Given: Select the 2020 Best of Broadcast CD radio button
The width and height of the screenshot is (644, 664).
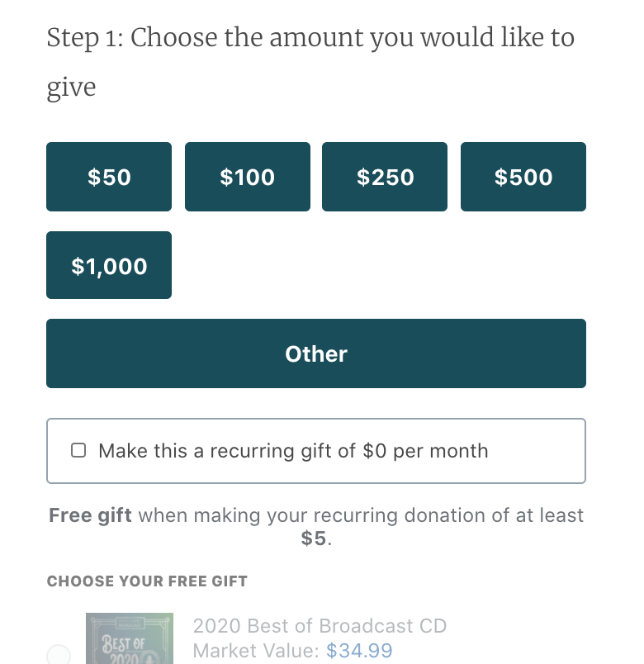Looking at the screenshot, I should (x=59, y=656).
